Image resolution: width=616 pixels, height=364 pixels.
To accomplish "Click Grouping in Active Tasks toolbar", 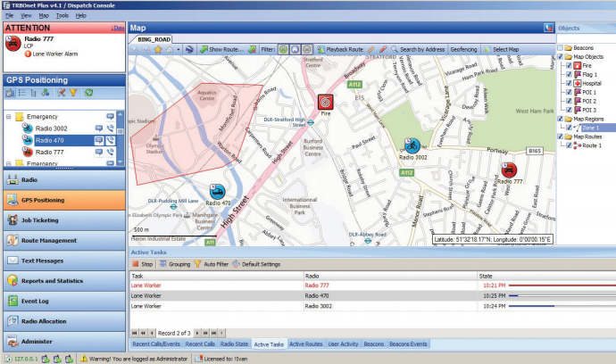I will [x=175, y=264].
